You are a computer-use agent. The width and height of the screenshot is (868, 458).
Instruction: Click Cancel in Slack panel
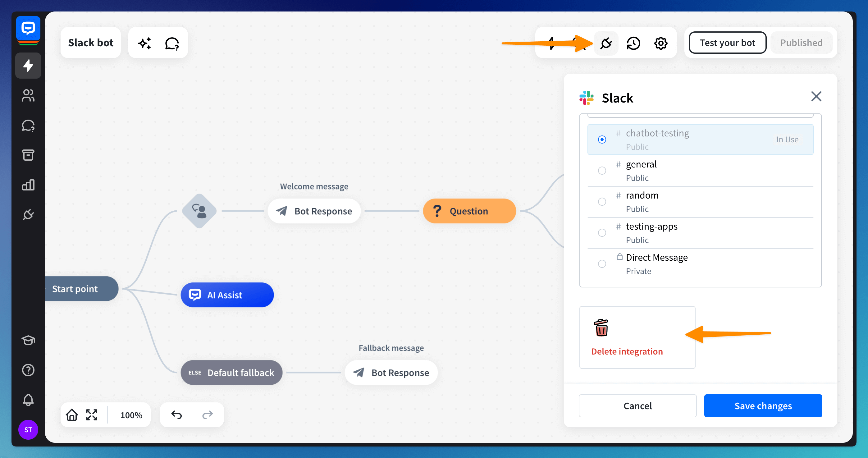[637, 406]
